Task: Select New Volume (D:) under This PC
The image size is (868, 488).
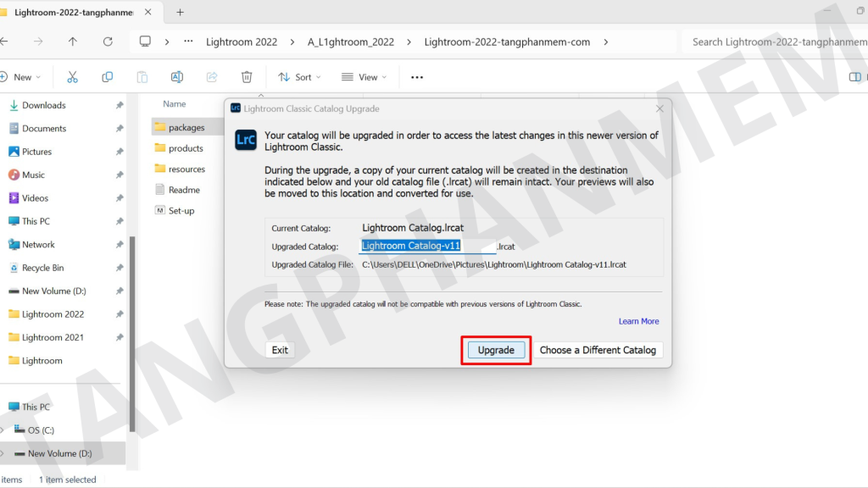Action: 59,453
